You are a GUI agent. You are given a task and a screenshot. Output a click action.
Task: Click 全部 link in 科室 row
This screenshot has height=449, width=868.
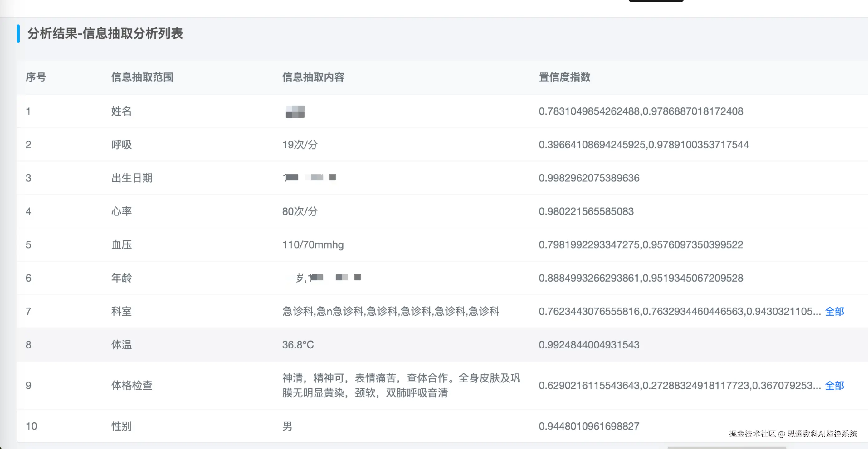(x=834, y=311)
